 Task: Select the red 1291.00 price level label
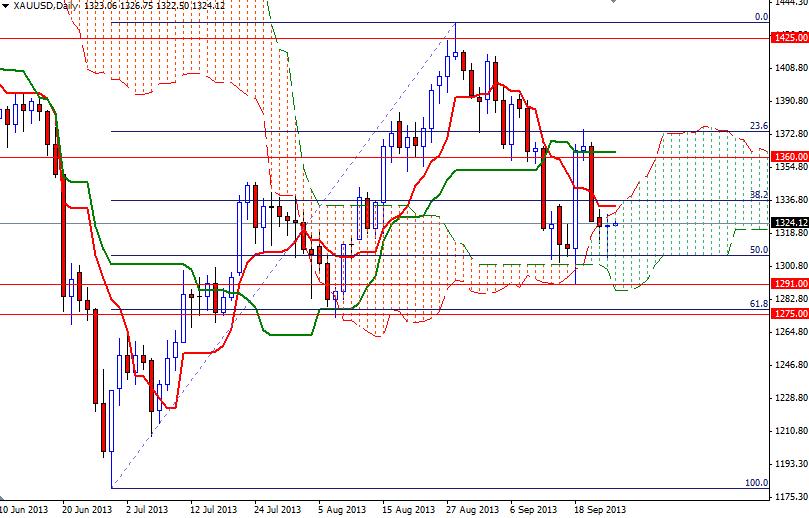tap(789, 283)
